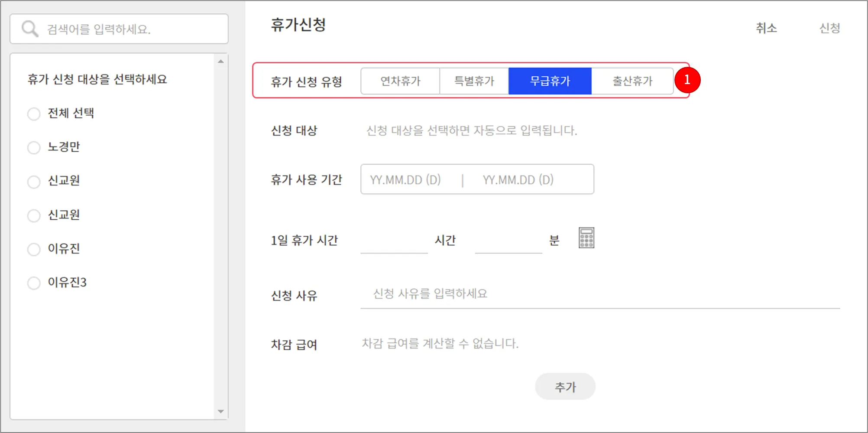Image resolution: width=868 pixels, height=433 pixels.
Task: Focus the 검색어를 입력하세요 search field
Action: click(119, 29)
